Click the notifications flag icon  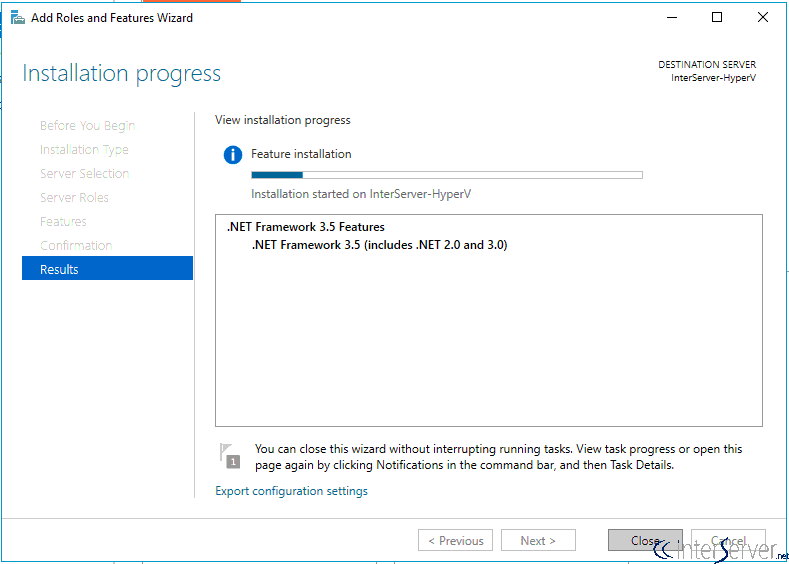[230, 455]
